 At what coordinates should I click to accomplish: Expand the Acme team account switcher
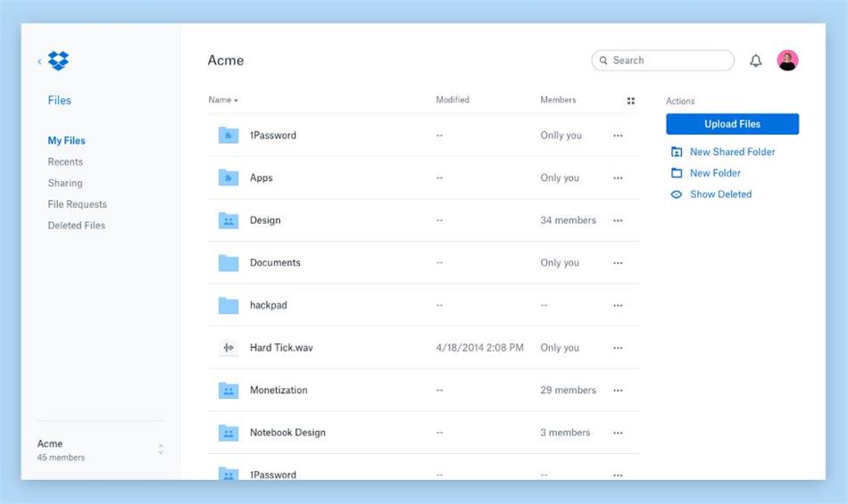161,450
